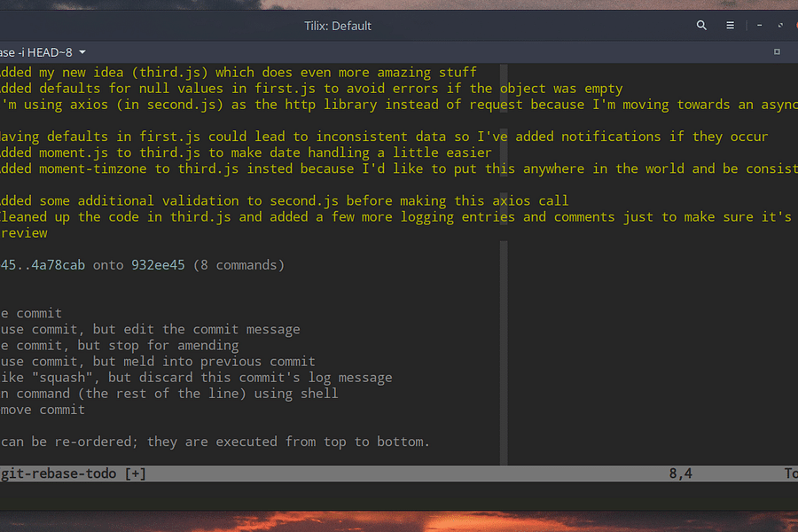Viewport: 798px width, 532px height.
Task: Click the commit hash 932ee45
Action: pyautogui.click(x=158, y=264)
